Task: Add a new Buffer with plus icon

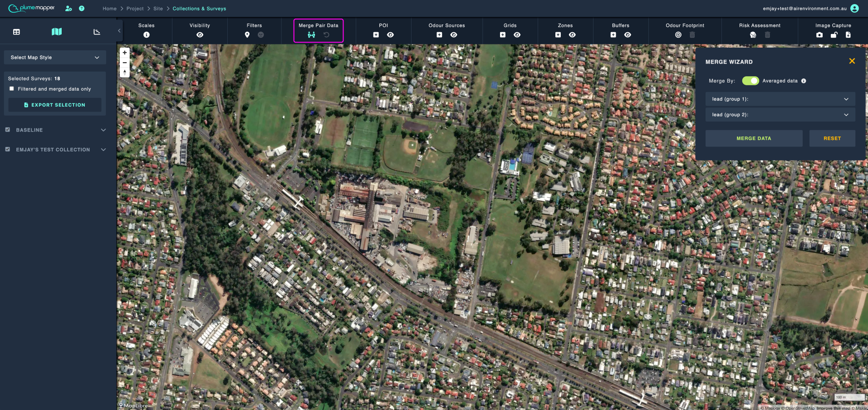Action: [x=613, y=35]
